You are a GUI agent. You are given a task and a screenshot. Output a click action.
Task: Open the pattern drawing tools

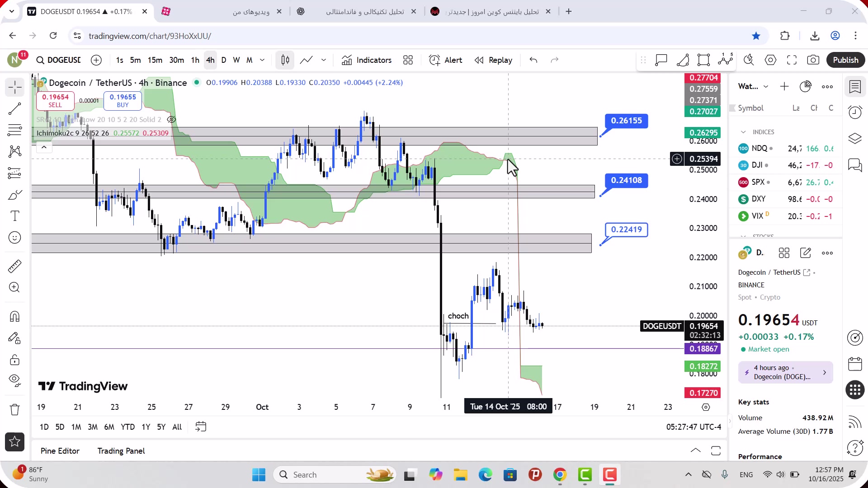pos(14,151)
